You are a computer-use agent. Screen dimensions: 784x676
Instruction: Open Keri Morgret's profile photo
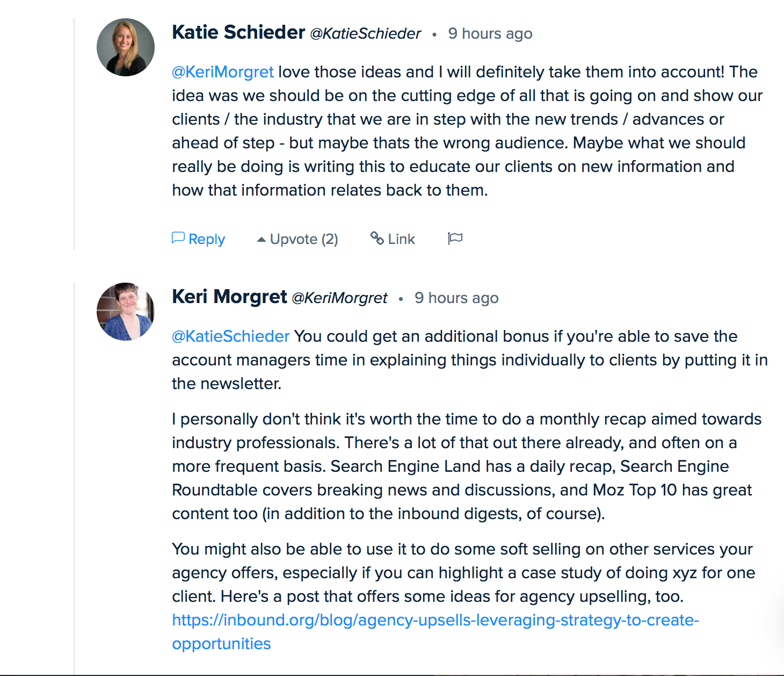126,312
